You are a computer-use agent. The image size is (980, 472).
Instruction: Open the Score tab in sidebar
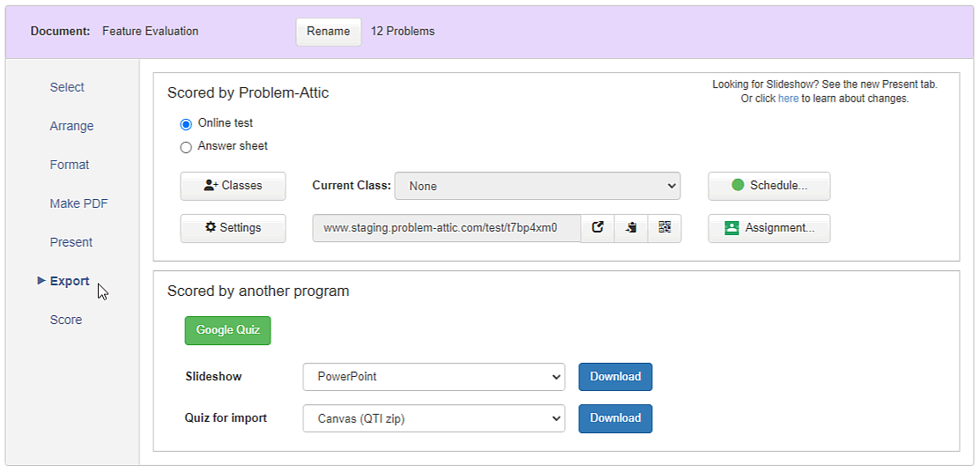coord(65,320)
